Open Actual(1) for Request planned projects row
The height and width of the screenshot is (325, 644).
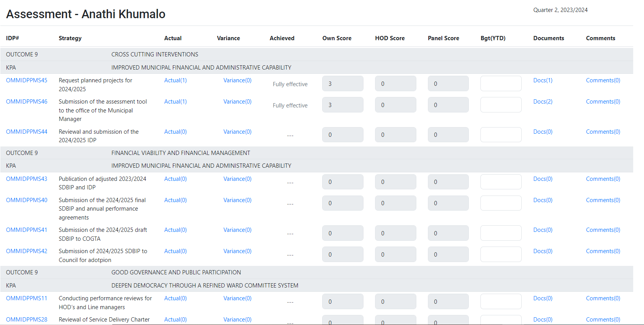coord(175,80)
